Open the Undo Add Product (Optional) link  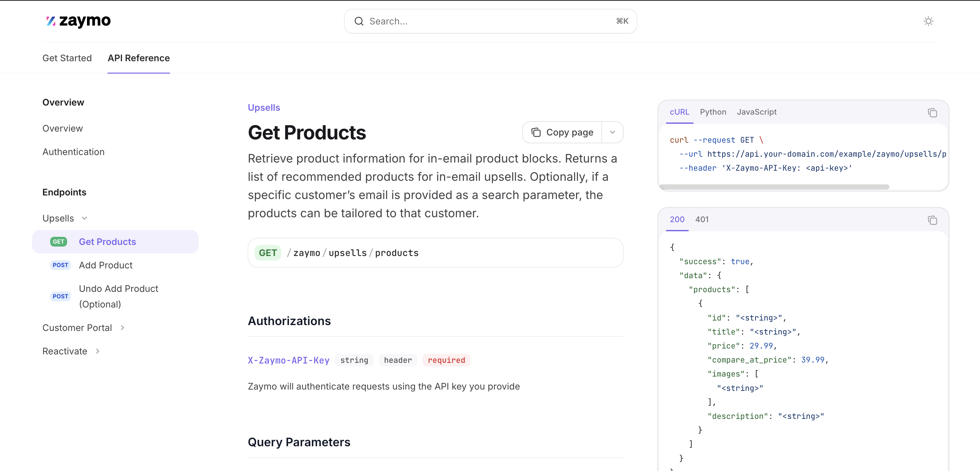pos(118,296)
